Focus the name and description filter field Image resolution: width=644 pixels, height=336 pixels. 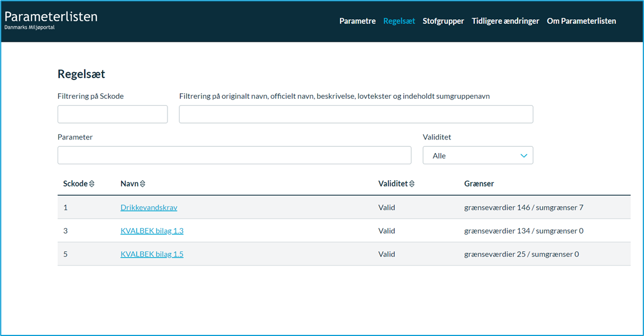356,114
